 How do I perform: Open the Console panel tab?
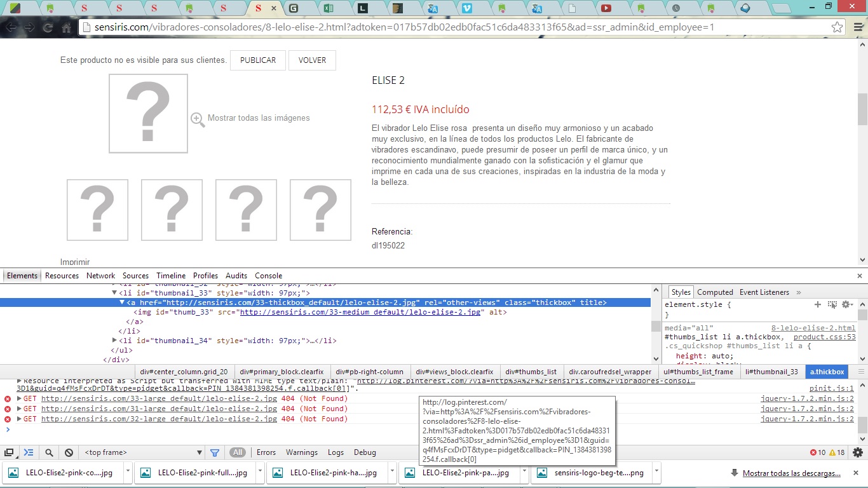268,276
